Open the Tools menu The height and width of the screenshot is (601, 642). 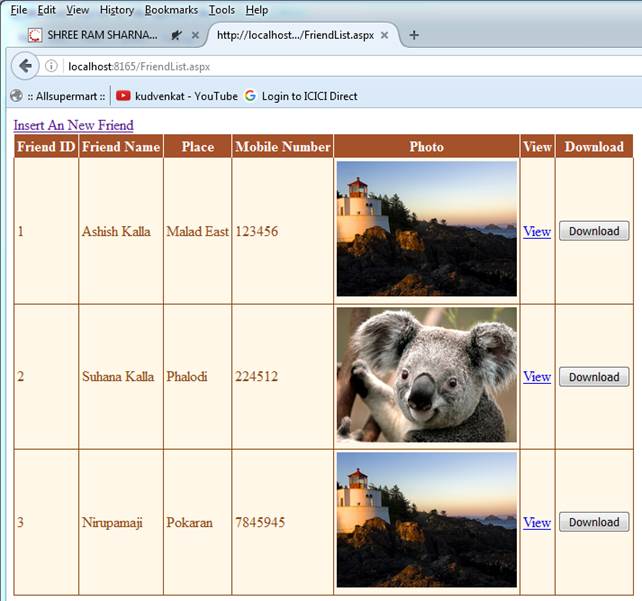coord(222,10)
